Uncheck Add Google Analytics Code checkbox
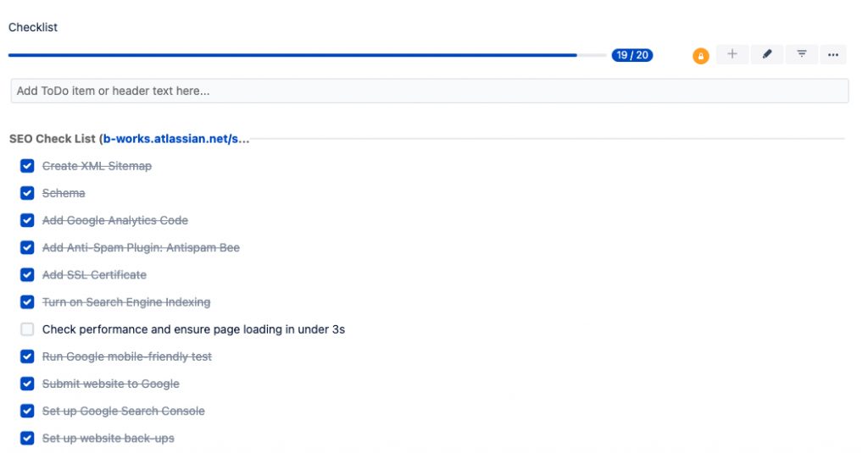 point(27,220)
